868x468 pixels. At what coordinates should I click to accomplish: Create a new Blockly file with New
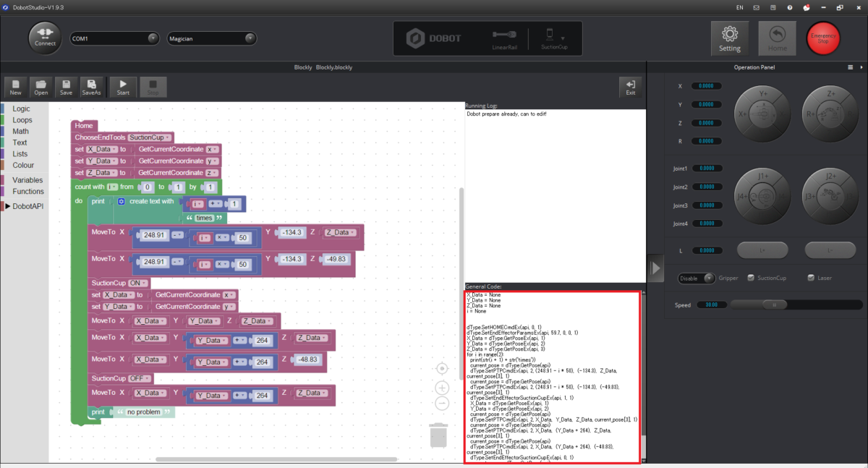(16, 87)
